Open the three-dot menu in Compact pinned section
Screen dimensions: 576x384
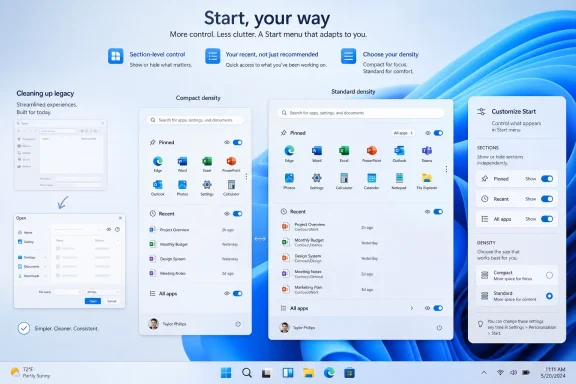pos(246,177)
